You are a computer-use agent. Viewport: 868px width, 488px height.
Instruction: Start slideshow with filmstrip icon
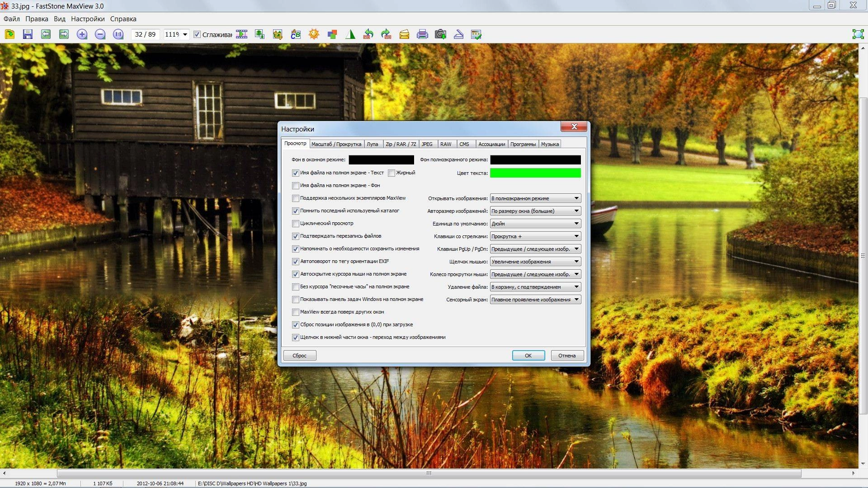[242, 34]
